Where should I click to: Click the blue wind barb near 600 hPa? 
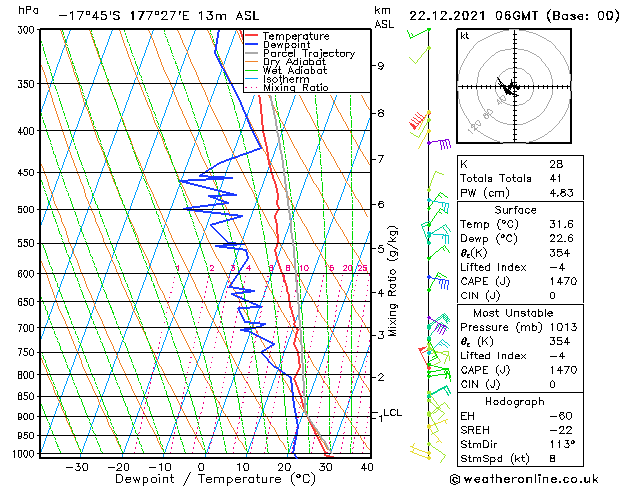coord(438,281)
